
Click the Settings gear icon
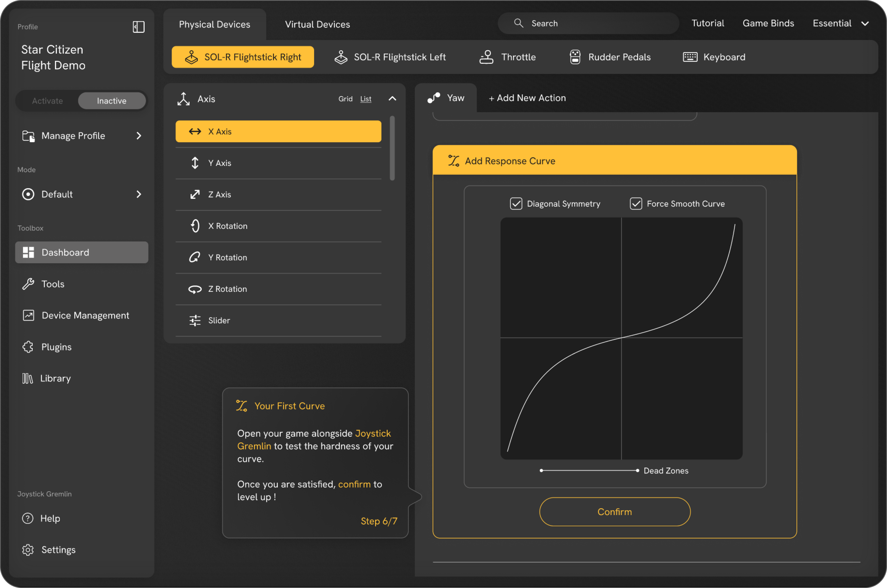pyautogui.click(x=28, y=550)
